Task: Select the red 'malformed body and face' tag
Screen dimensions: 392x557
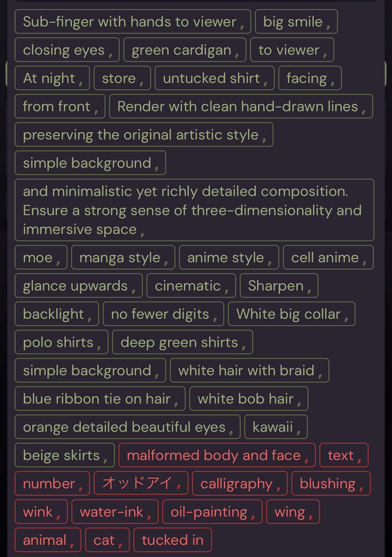Action: (217, 455)
